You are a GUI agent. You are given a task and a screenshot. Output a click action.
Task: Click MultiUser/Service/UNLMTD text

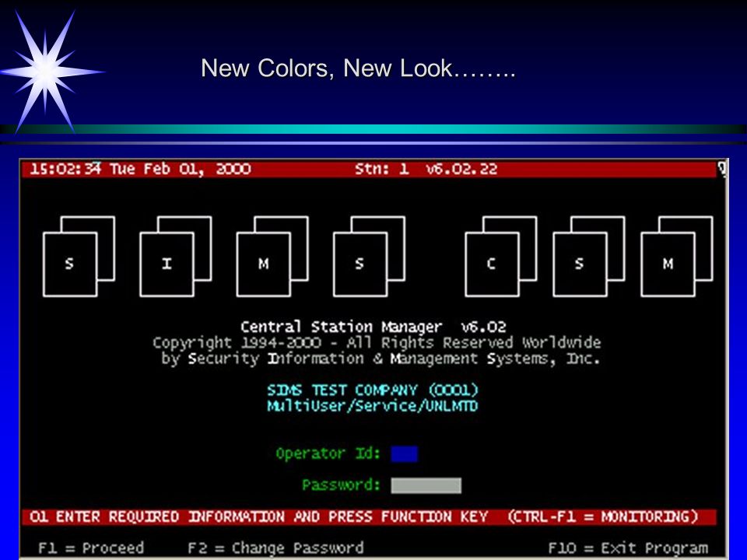(x=372, y=406)
